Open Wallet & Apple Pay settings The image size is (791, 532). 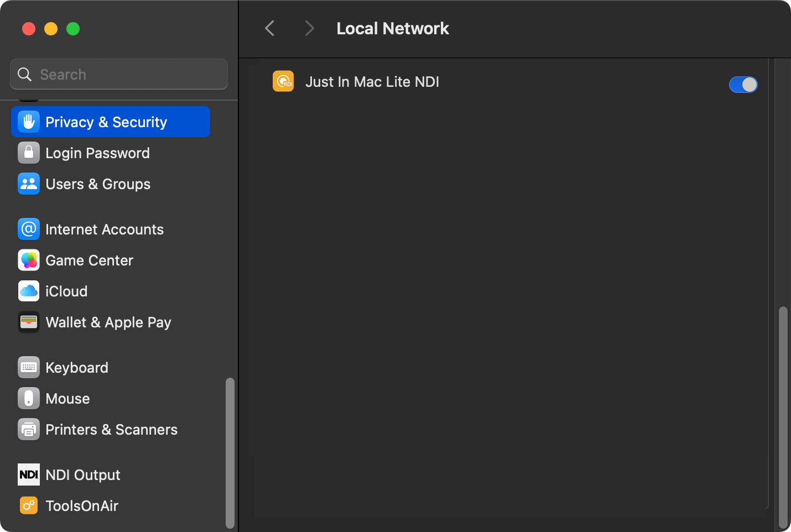click(x=111, y=322)
